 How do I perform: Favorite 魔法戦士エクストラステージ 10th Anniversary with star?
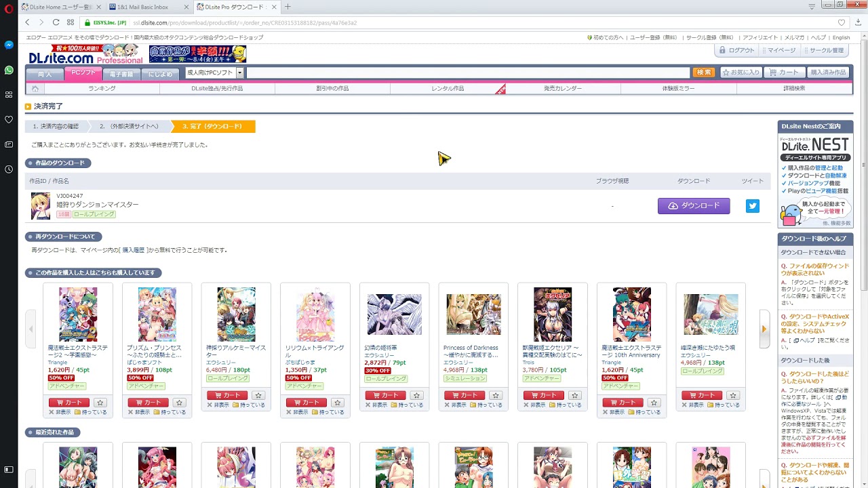coord(654,403)
